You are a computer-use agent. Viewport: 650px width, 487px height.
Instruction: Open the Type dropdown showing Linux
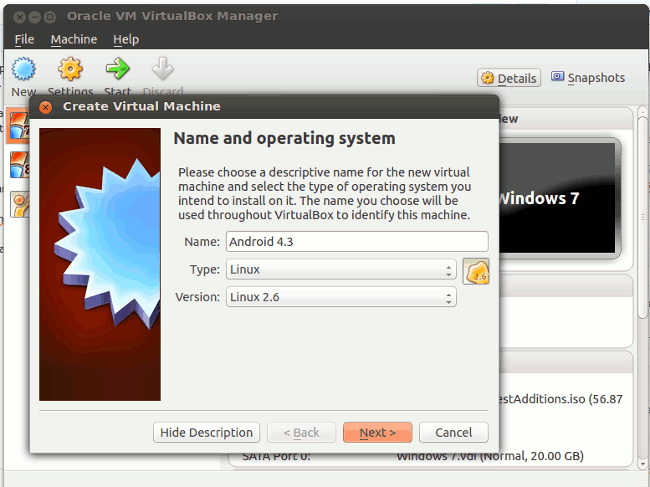point(340,269)
